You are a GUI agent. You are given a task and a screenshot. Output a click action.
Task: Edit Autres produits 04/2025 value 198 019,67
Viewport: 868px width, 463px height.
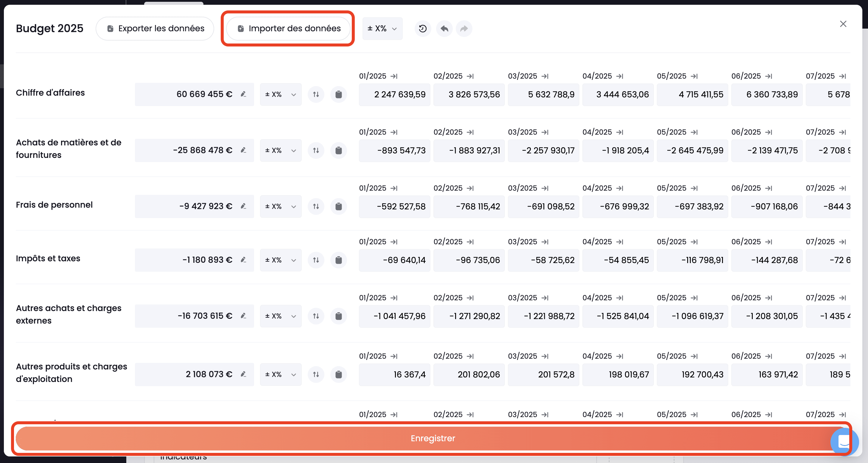click(x=618, y=375)
